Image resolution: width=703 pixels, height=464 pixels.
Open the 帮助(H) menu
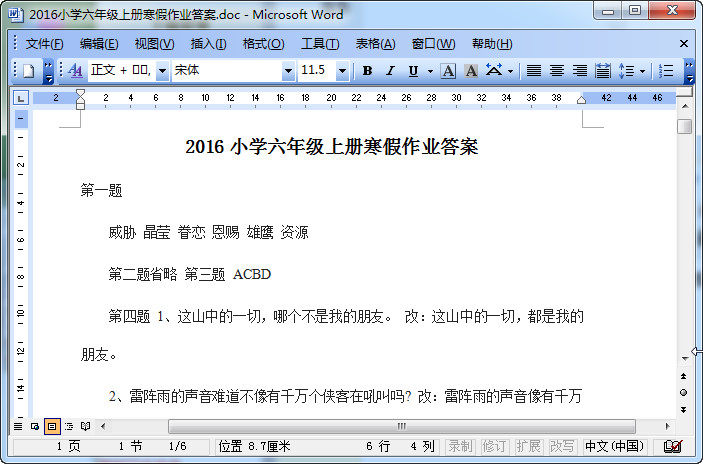point(492,44)
